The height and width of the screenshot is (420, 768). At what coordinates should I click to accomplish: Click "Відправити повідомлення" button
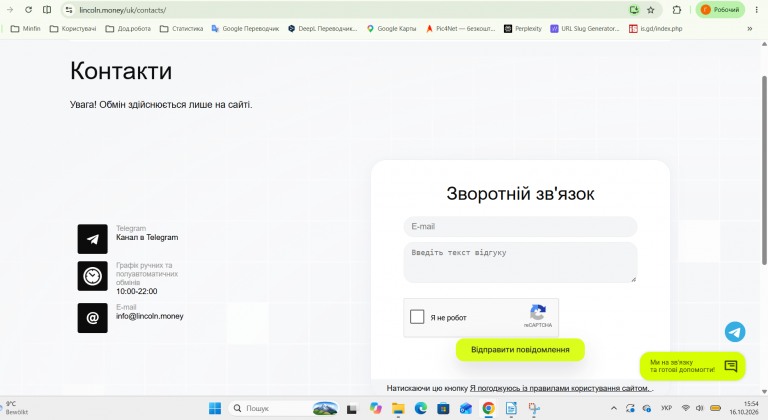(520, 350)
